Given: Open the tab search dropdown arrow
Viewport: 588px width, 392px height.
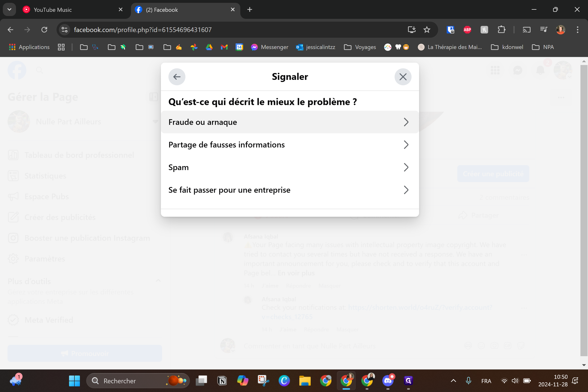Looking at the screenshot, I should point(9,9).
